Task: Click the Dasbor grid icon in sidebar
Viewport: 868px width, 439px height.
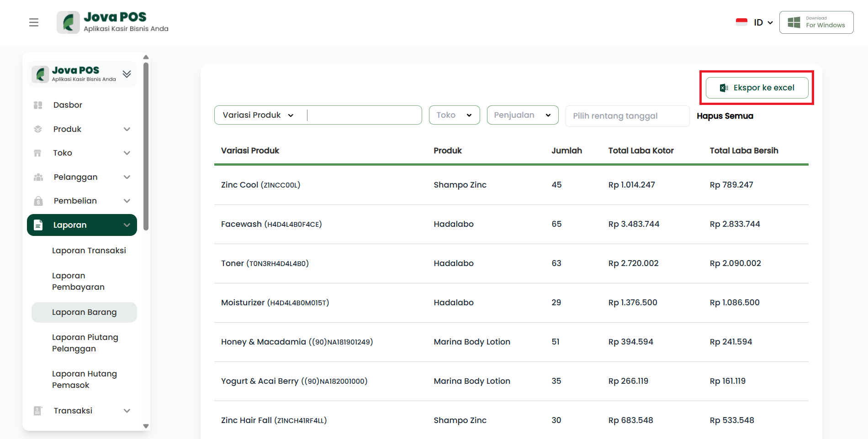Action: 38,105
